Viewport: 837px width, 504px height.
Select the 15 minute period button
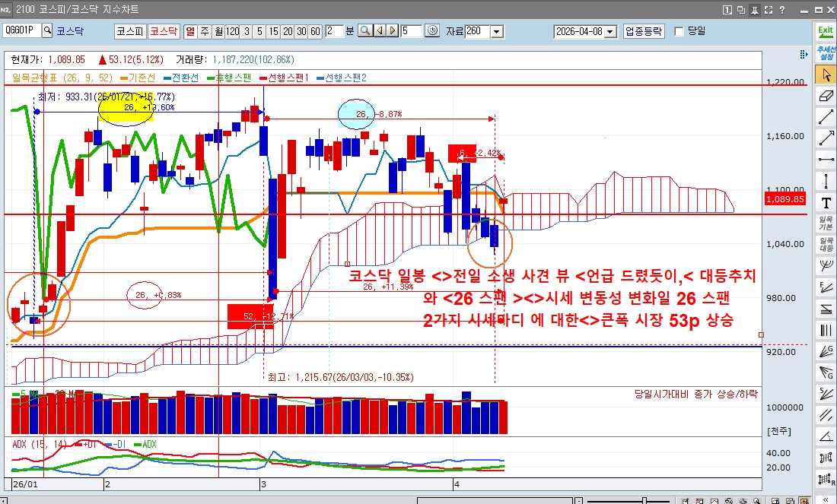(x=274, y=31)
